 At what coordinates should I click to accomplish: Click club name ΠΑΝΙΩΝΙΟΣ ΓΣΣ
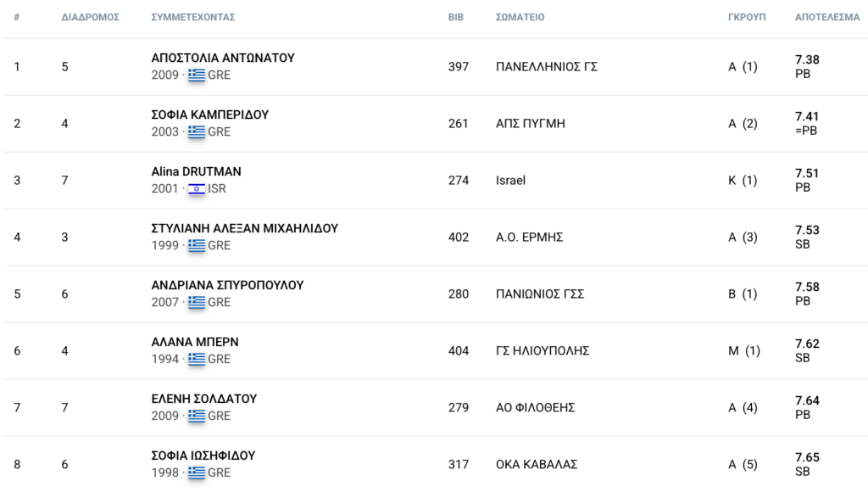539,294
